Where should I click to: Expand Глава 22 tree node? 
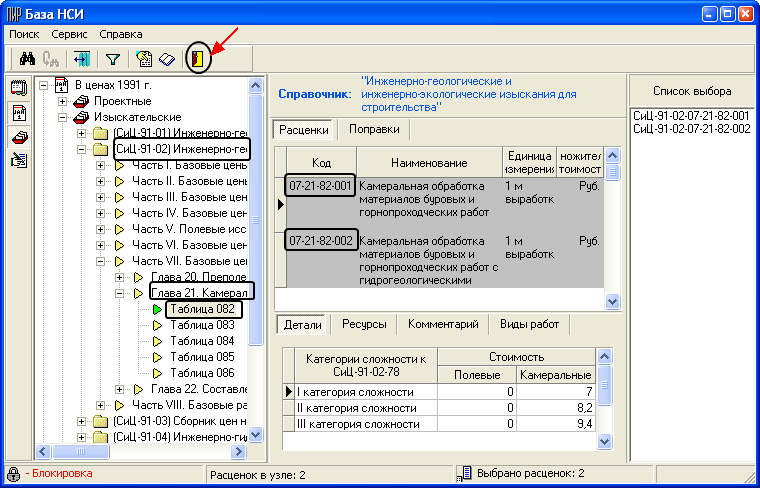point(120,389)
